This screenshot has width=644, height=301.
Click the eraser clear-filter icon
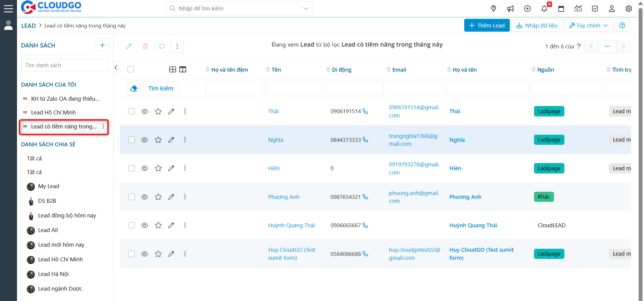point(134,88)
